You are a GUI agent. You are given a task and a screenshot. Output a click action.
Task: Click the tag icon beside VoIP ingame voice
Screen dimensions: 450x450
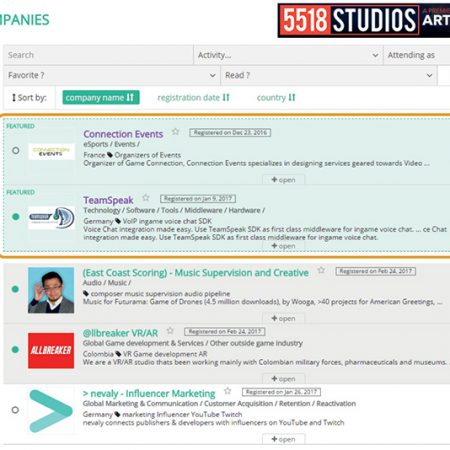pos(118,221)
